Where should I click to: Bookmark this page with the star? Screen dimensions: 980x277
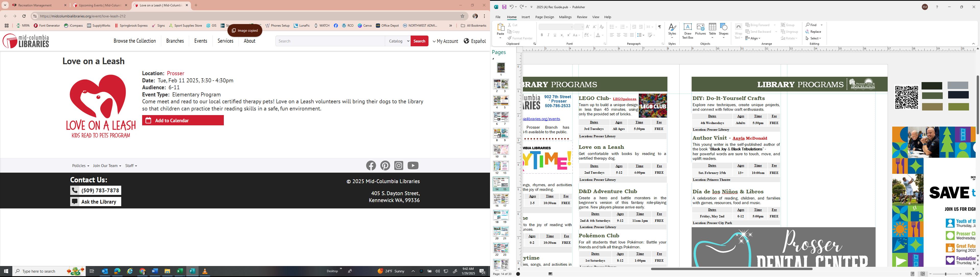click(x=463, y=16)
